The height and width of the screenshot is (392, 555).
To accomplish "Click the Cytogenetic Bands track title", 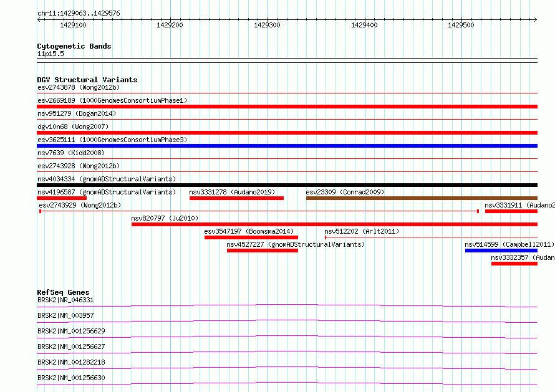I will tap(74, 46).
